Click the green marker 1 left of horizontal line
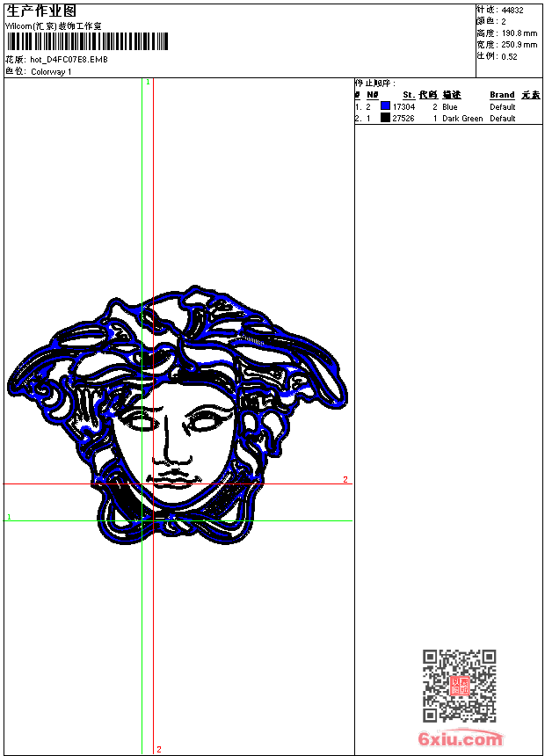This screenshot has height=756, width=545. click(9, 517)
